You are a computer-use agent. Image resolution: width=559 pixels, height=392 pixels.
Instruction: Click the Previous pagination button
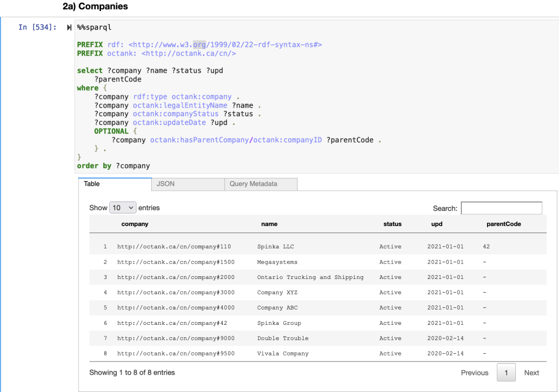pyautogui.click(x=474, y=372)
